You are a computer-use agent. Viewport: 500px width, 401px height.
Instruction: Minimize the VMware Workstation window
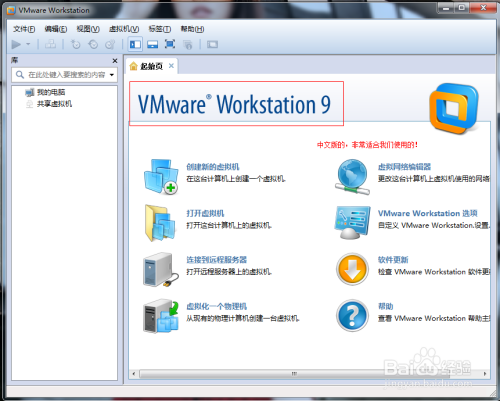tap(446, 8)
